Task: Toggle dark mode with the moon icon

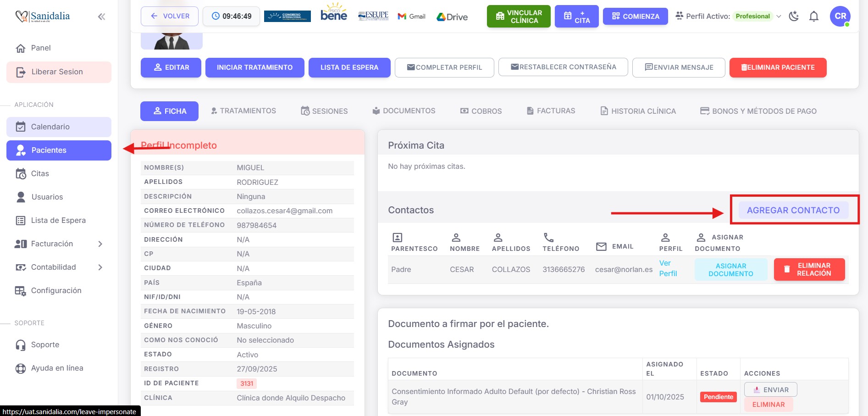Action: click(793, 17)
